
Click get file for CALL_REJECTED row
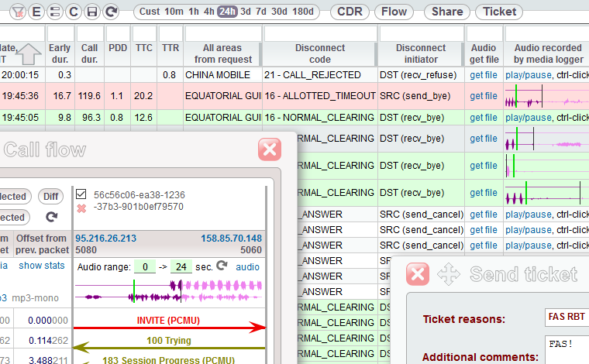click(484, 75)
